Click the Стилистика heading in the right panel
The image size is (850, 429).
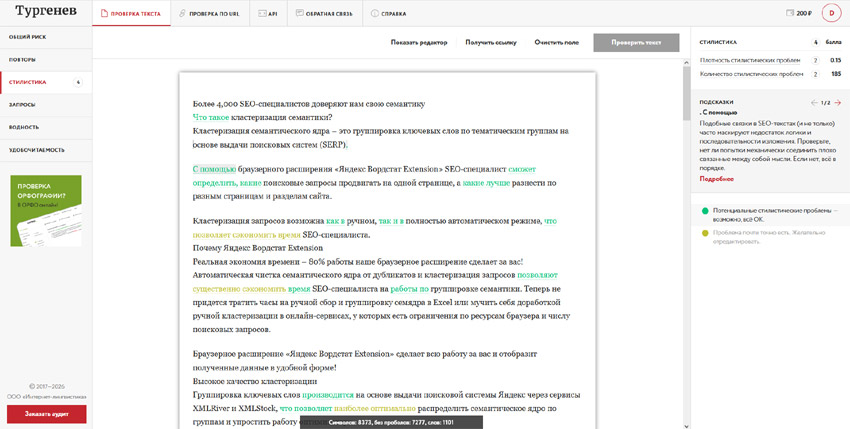[718, 42]
